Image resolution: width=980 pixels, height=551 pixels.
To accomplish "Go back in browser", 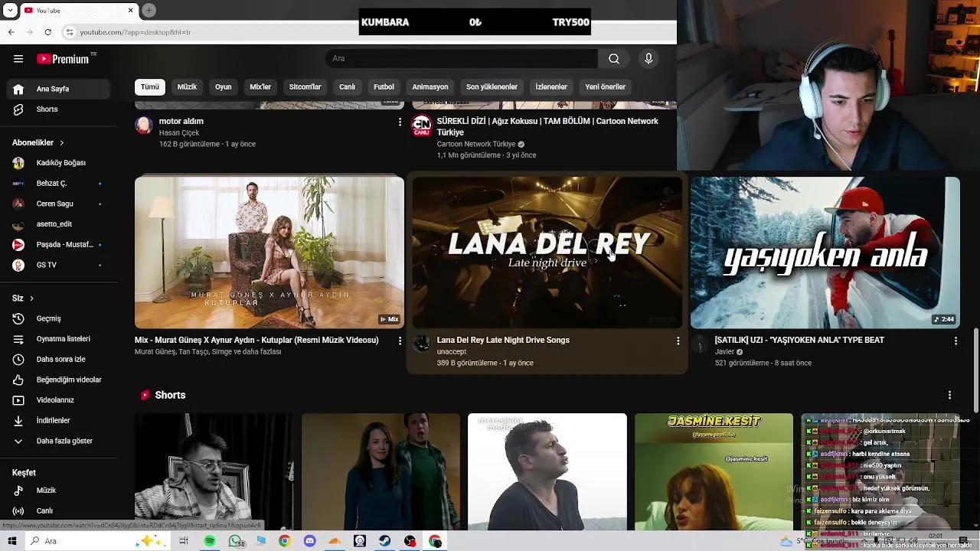I will click(11, 32).
